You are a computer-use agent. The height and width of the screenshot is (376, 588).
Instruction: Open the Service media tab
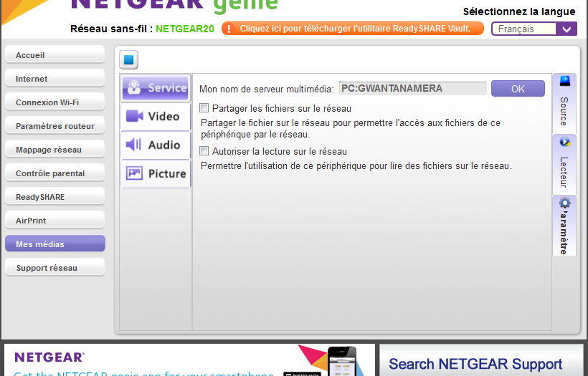pyautogui.click(x=156, y=88)
